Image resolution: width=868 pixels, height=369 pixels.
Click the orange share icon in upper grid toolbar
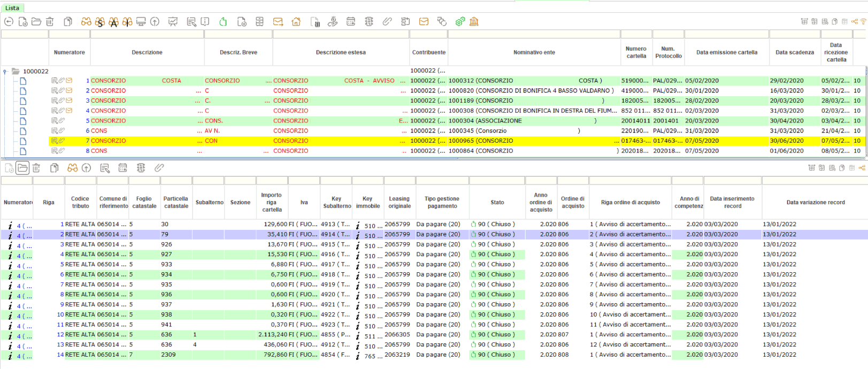click(x=855, y=21)
